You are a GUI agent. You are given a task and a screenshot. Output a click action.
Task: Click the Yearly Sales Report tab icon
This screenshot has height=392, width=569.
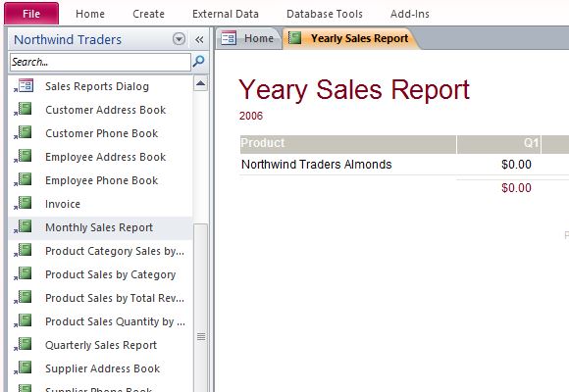tap(294, 37)
